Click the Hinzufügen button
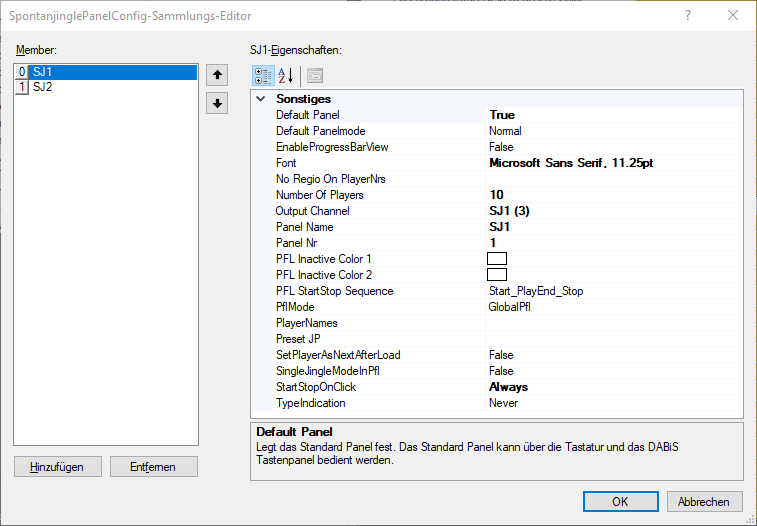Viewport: 757px width, 526px height. 57,467
